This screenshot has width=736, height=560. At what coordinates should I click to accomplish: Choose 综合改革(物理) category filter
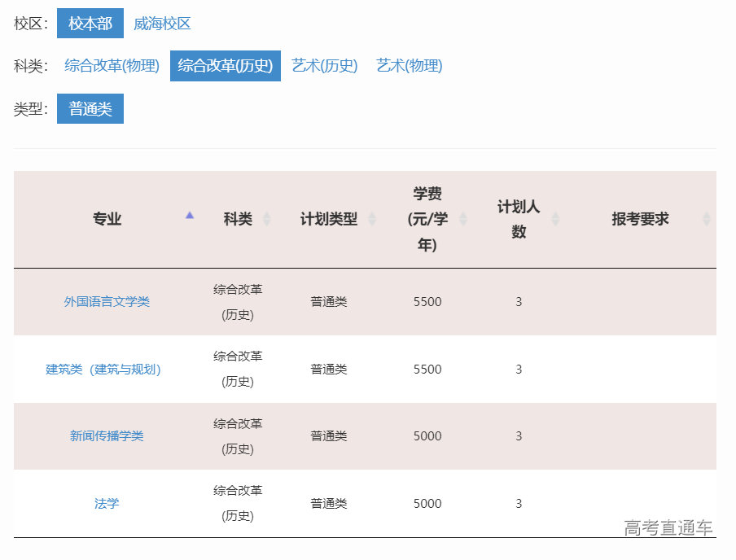point(112,66)
